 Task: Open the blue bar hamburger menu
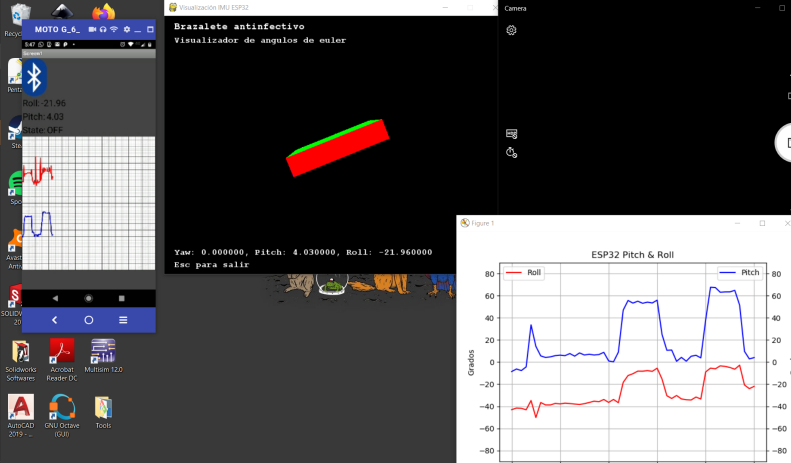122,320
